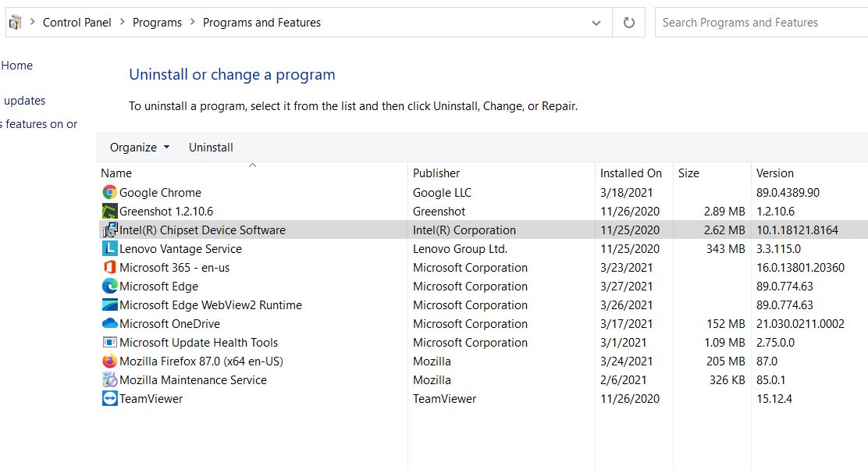This screenshot has width=868, height=470.
Task: Select the Microsoft 365 Office icon
Action: pos(109,267)
